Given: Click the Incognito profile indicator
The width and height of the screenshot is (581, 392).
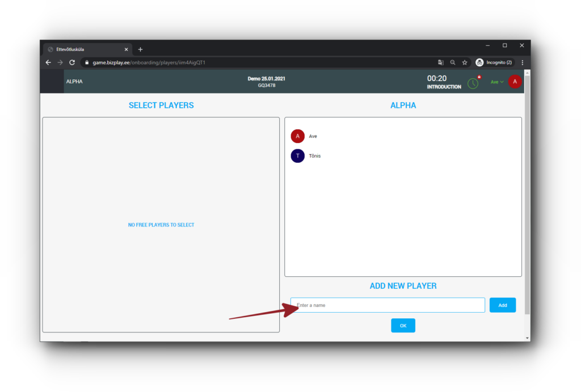Looking at the screenshot, I should coord(494,62).
